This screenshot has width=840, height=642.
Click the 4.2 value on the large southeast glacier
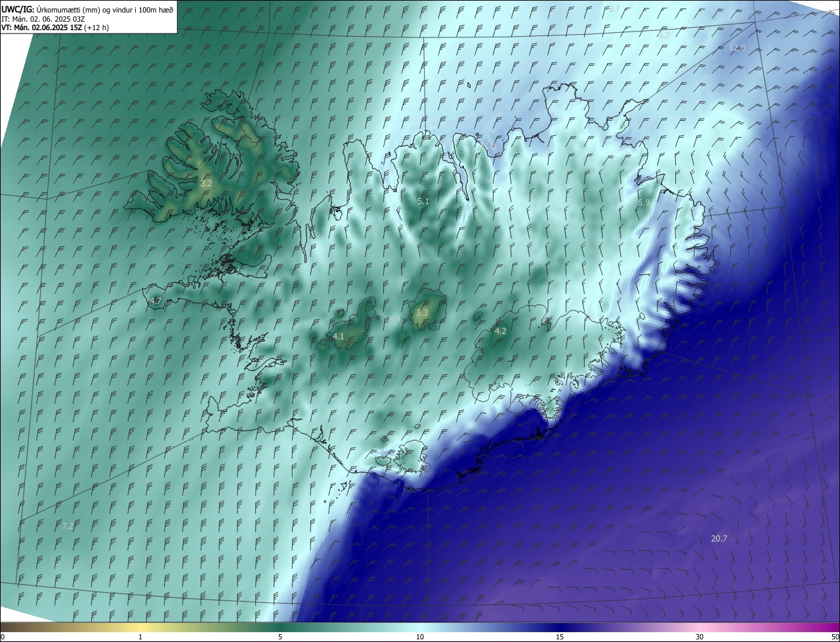pos(501,331)
